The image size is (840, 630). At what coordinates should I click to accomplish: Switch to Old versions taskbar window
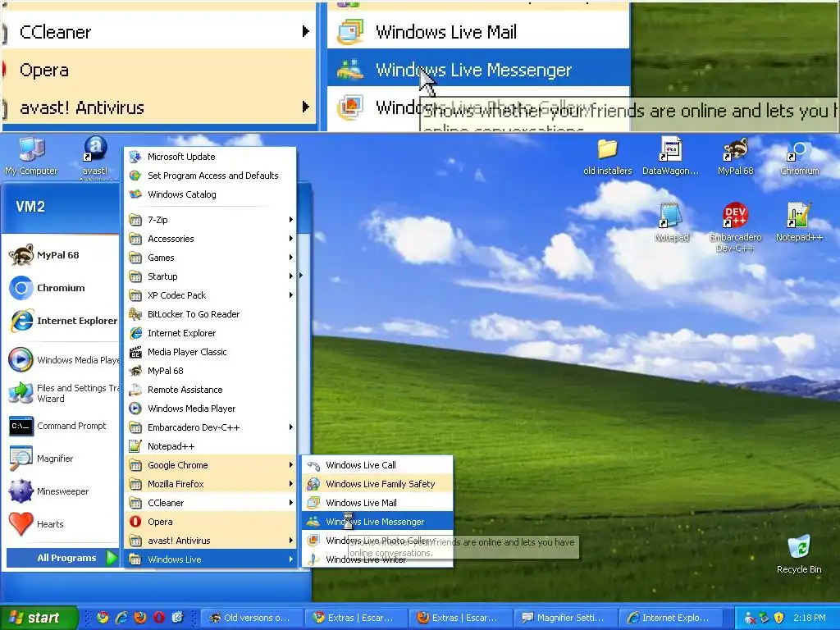251,618
